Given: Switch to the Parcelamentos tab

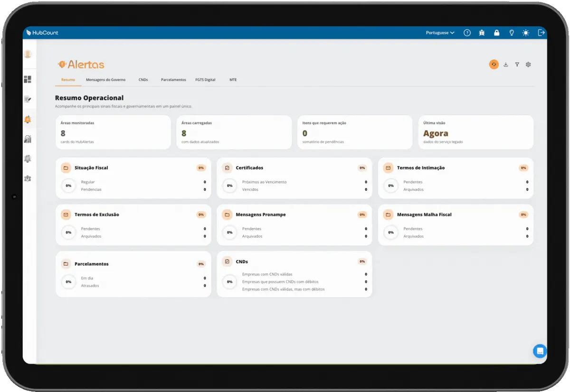Looking at the screenshot, I should 173,80.
